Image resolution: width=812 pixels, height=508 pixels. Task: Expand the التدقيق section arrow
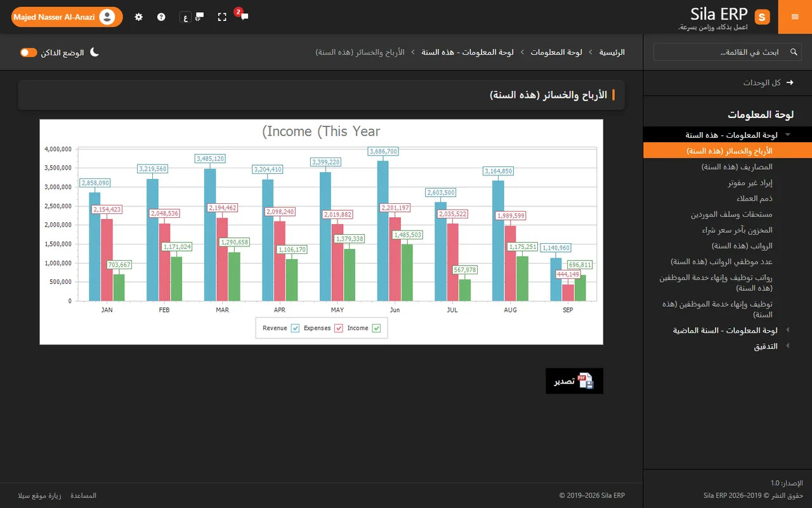788,346
